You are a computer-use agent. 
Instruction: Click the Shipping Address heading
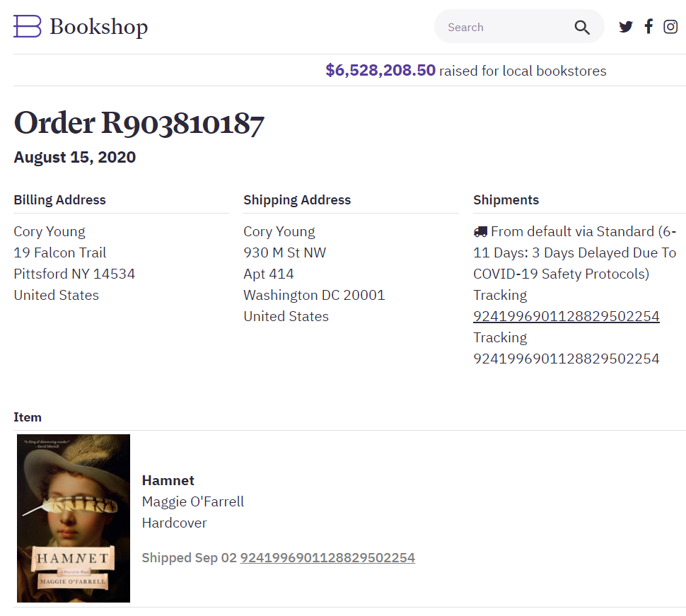[x=297, y=199]
